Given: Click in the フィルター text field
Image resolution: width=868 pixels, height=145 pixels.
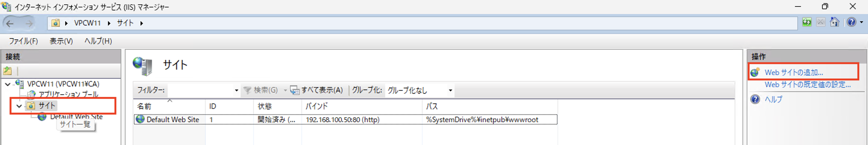Looking at the screenshot, I should click(x=200, y=90).
